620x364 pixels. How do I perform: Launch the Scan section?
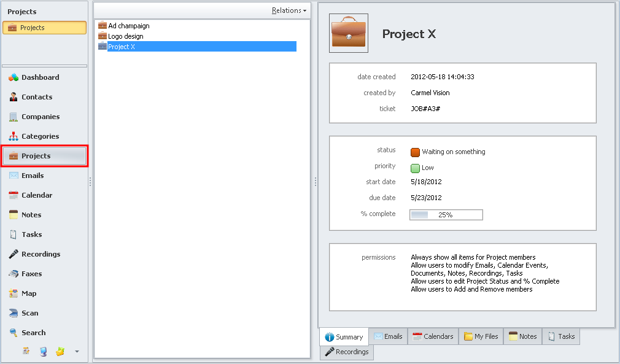click(29, 313)
